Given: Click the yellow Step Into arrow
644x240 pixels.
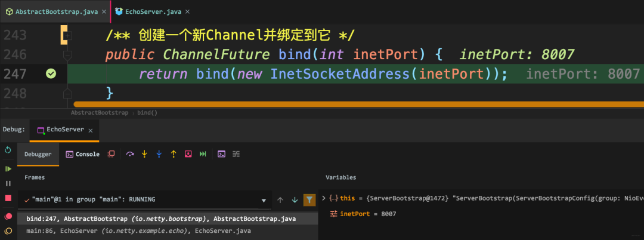Looking at the screenshot, I should coord(144,154).
